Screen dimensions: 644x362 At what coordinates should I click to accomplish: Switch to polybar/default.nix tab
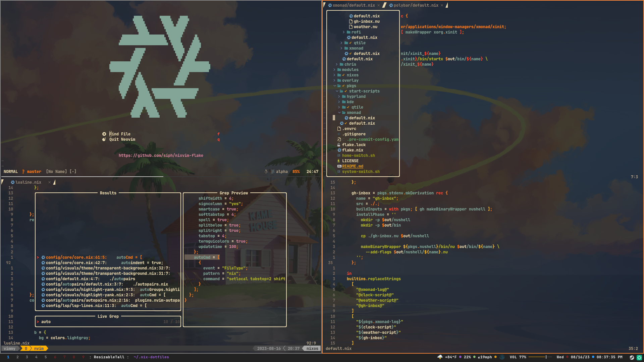[416, 5]
